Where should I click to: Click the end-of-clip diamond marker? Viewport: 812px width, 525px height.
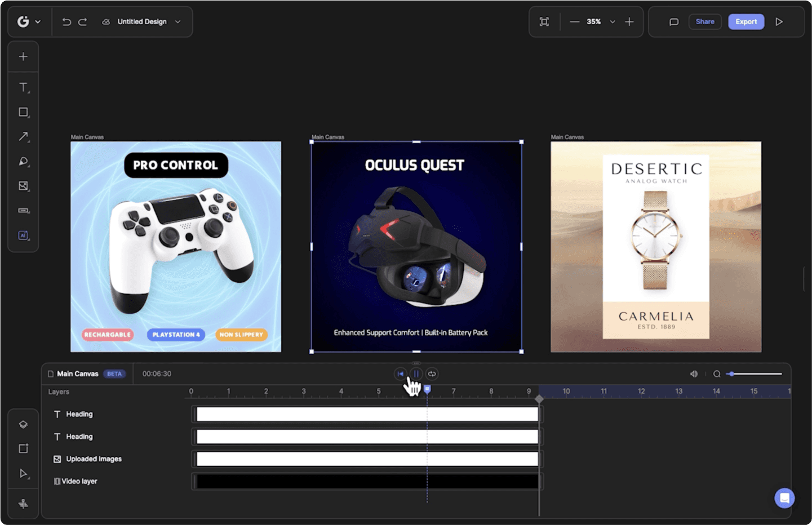539,399
